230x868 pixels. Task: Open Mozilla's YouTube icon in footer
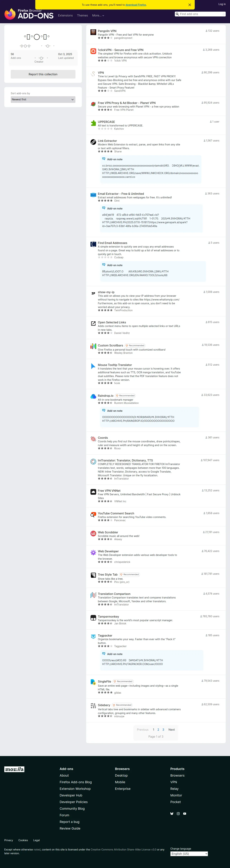[x=185, y=813]
